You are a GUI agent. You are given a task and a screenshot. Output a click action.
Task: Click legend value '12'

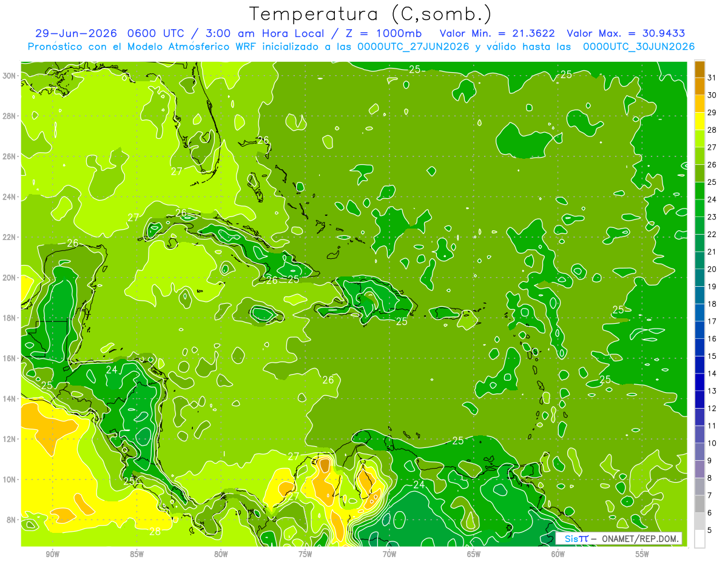(x=712, y=409)
